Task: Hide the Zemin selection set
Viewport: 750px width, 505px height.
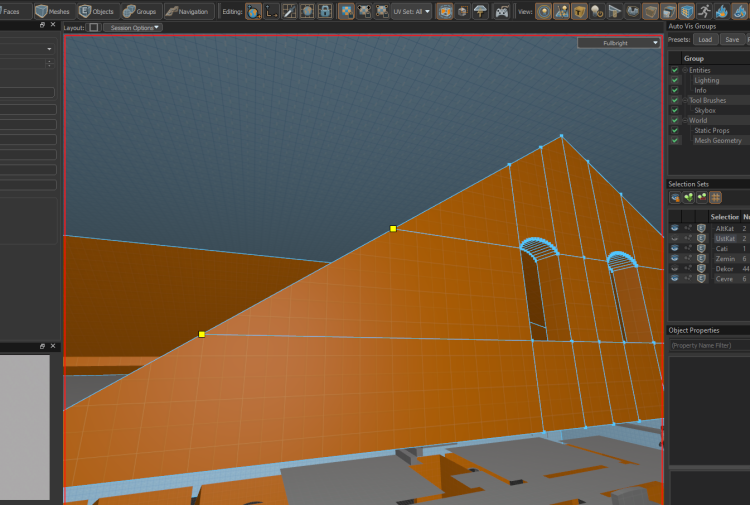Action: (675, 258)
